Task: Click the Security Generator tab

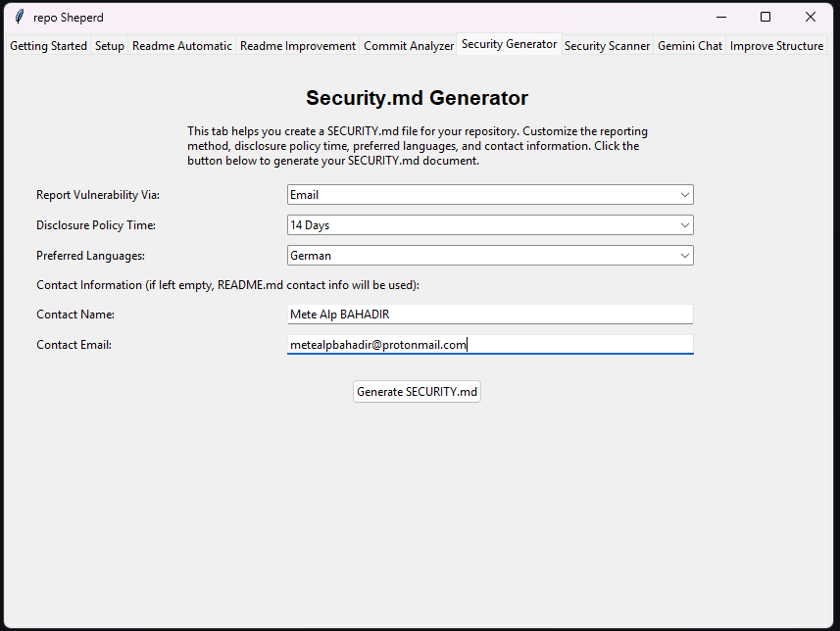Action: 509,44
